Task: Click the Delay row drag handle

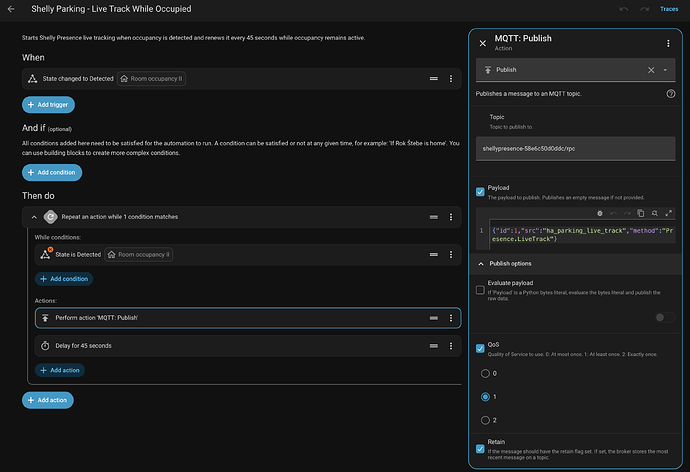Action: (433, 346)
